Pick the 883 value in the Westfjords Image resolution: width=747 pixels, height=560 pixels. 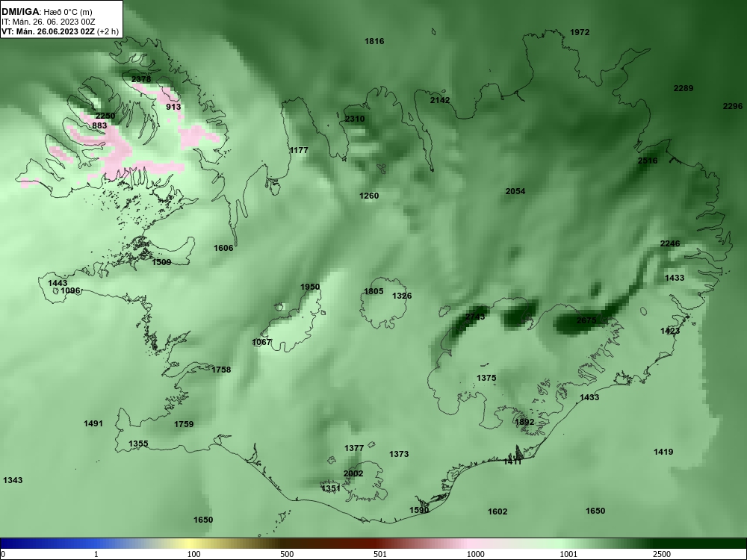coord(99,125)
